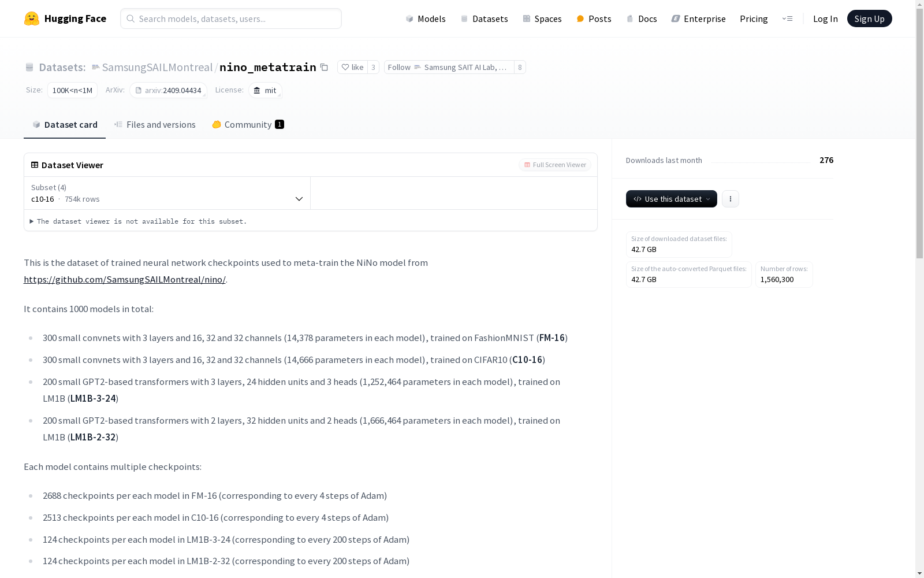Click the "2688 checkpoints per each model in FM-16" line
This screenshot has height=578, width=924.
(215, 495)
